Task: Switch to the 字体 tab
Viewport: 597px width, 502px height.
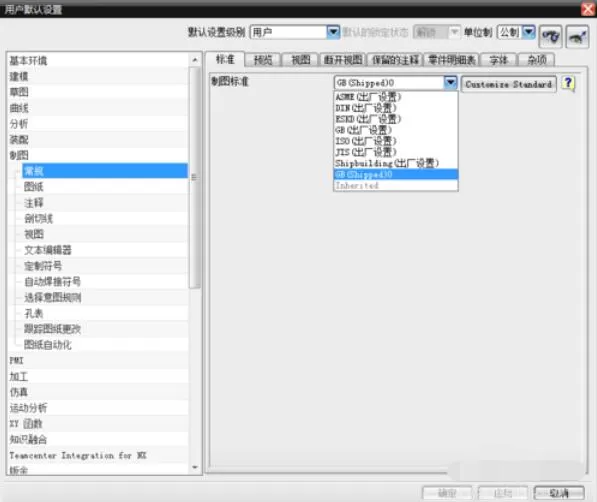Action: point(499,60)
